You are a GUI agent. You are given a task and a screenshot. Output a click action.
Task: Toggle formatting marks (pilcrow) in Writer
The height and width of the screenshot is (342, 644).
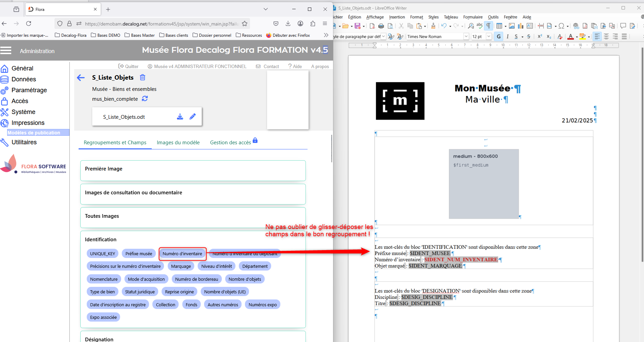[489, 26]
